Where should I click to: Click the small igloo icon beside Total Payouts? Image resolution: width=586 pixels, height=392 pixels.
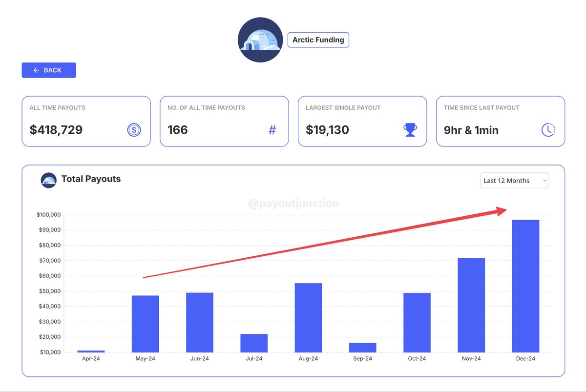coord(49,180)
